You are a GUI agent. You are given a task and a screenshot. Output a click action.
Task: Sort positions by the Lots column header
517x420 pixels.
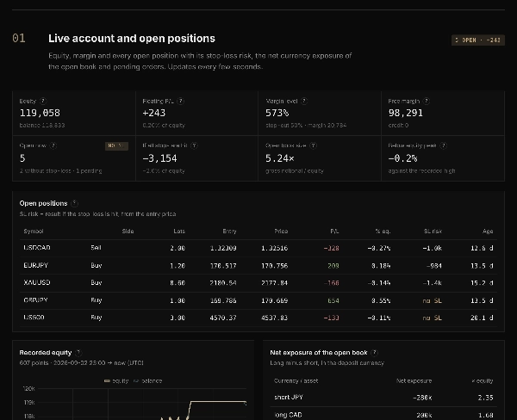[179, 232]
